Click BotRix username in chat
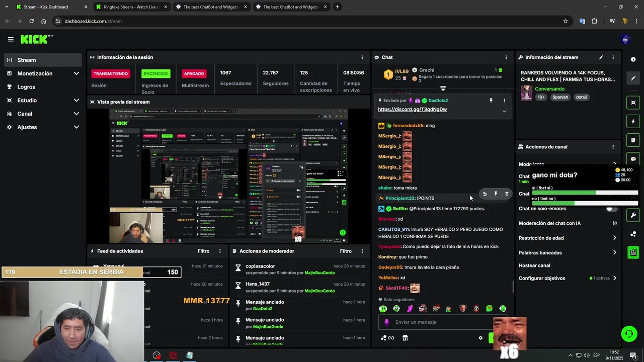Viewport: 644px width, 362px height. [x=400, y=209]
